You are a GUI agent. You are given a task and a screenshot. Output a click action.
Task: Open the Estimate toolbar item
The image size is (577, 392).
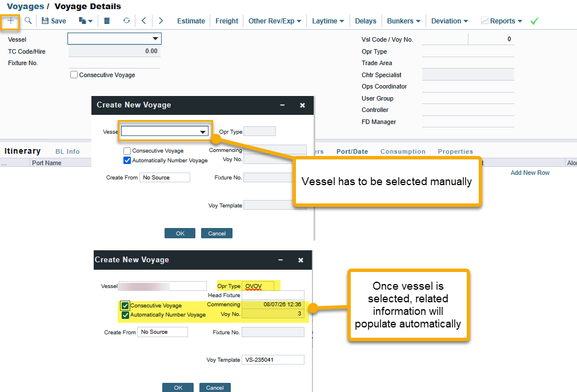pos(191,21)
